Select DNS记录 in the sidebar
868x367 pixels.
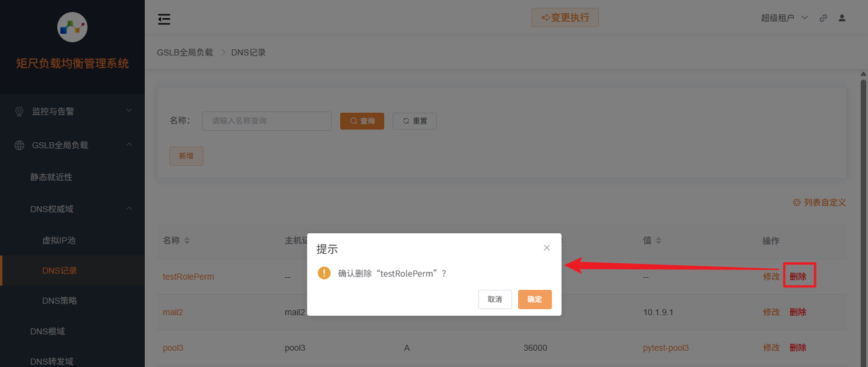72,271
